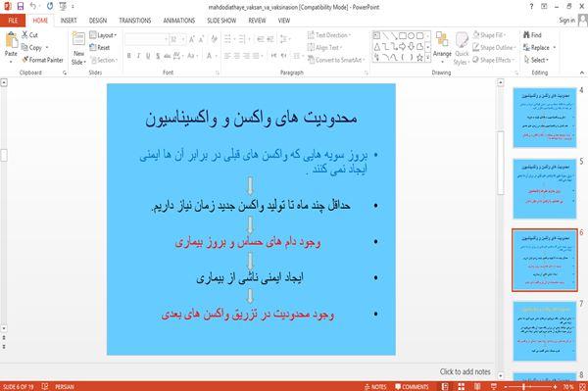Screen dimensions: 588x391
Task: Open PowerPoint Help question mark
Action: pos(531,7)
